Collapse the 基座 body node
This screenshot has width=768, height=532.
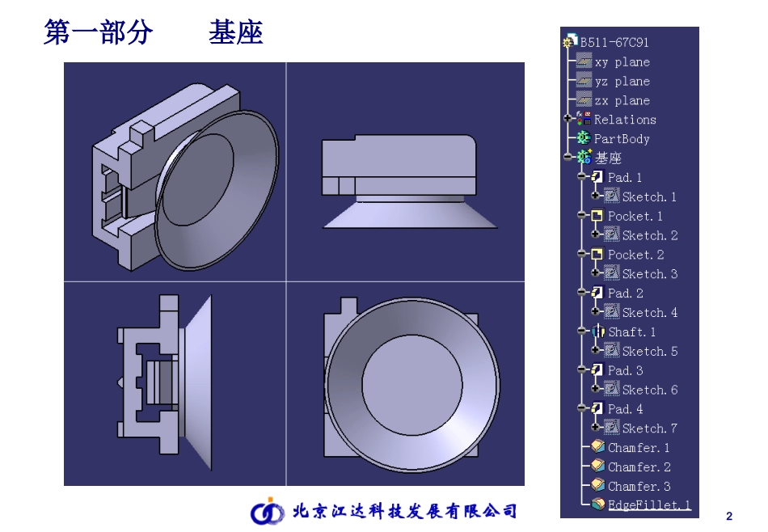pos(568,157)
